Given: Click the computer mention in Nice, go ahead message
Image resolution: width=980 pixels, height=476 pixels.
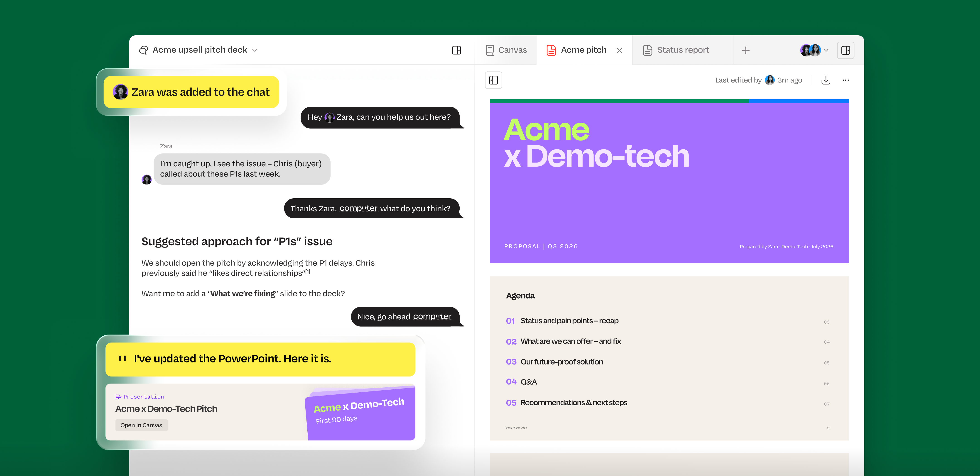Looking at the screenshot, I should coord(432,317).
